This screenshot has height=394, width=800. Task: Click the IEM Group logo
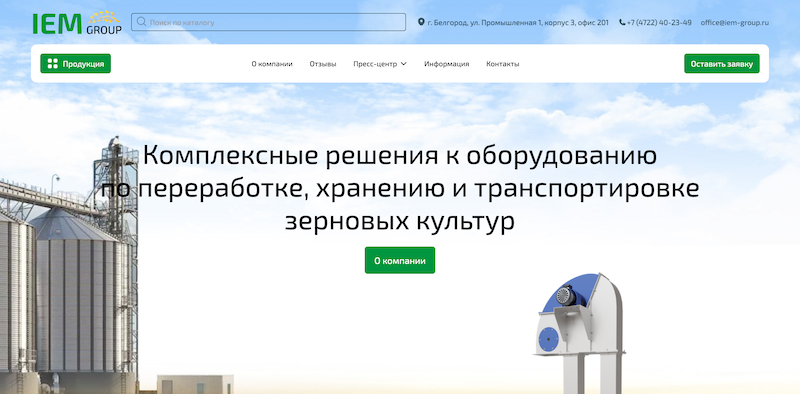click(x=77, y=22)
